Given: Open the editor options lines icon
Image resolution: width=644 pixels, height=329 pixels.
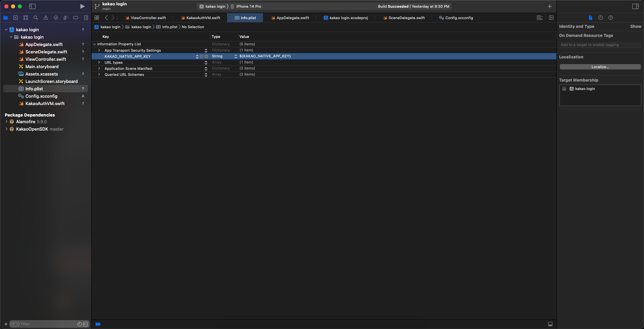Looking at the screenshot, I should (x=540, y=18).
